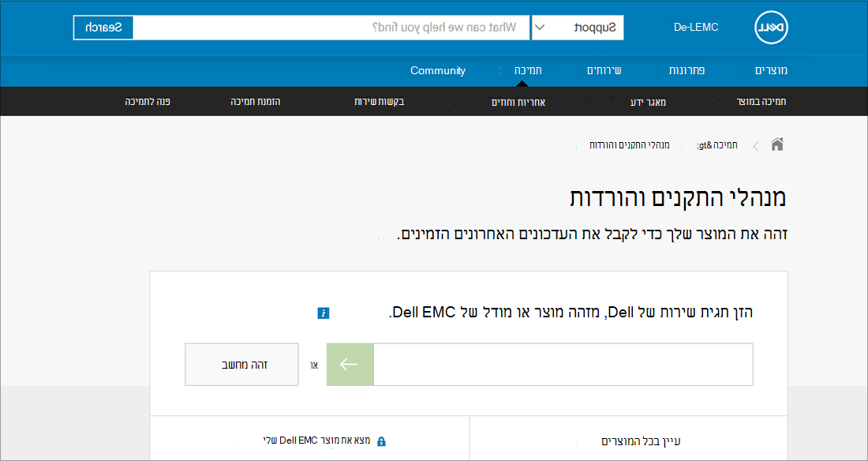The image size is (868, 461).
Task: Click the מנהלי התקנים והורדות heading
Action: point(678,197)
